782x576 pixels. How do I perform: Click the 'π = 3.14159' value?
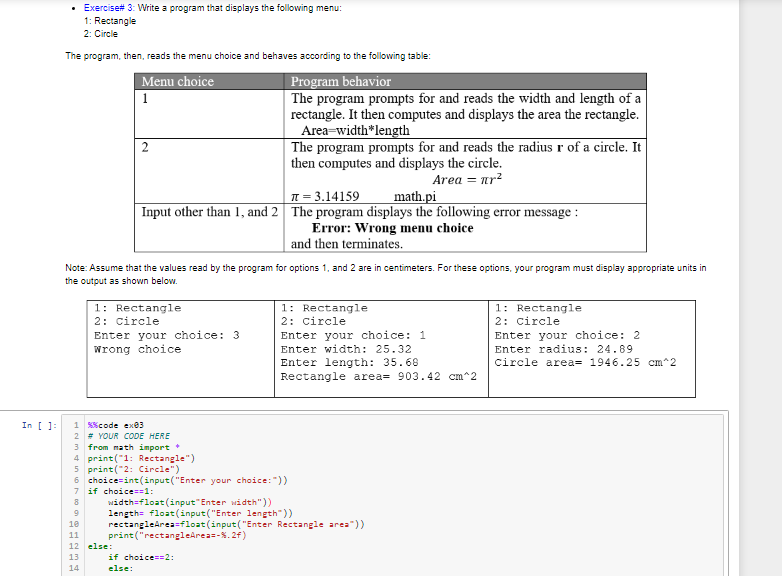point(325,196)
